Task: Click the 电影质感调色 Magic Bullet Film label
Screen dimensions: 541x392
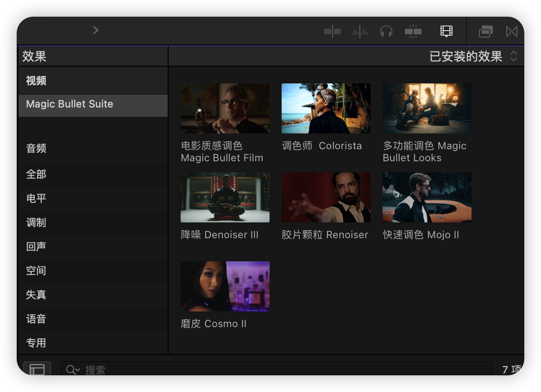Action: point(222,152)
